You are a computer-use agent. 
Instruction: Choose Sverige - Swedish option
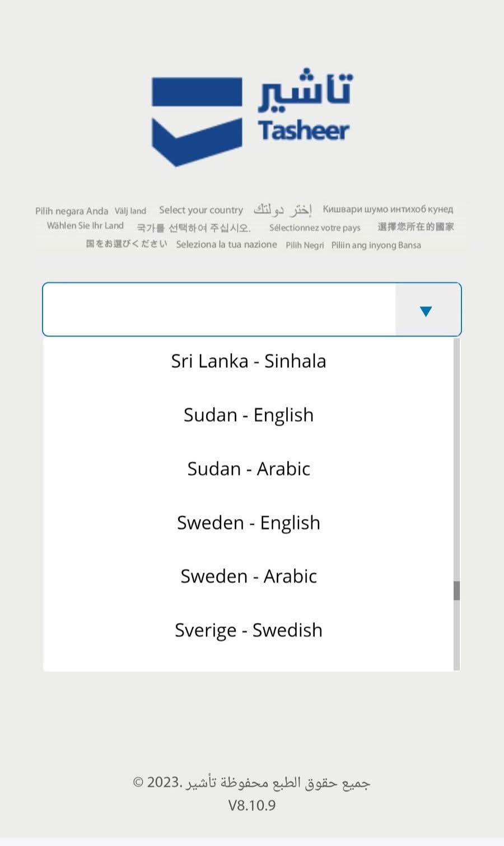(249, 630)
